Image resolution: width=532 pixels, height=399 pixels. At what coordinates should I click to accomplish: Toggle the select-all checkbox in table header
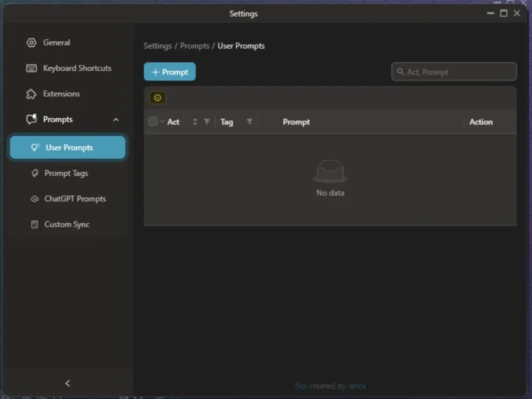pyautogui.click(x=153, y=122)
